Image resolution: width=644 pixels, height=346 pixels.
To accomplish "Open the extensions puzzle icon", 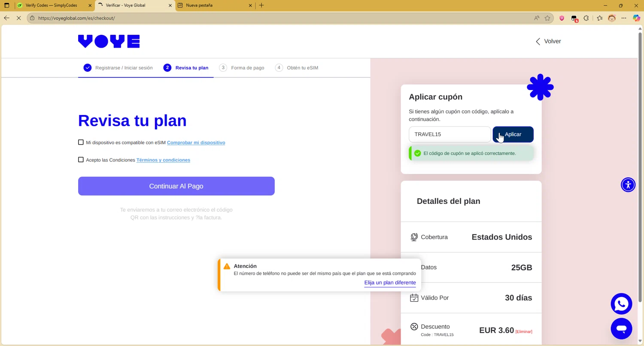I will pos(586,18).
